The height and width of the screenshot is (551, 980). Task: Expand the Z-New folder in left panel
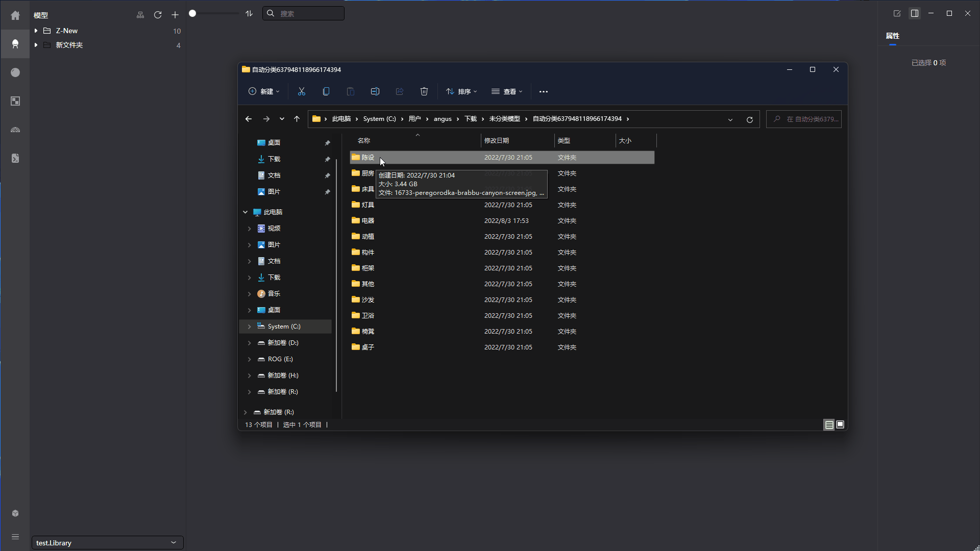(x=36, y=30)
